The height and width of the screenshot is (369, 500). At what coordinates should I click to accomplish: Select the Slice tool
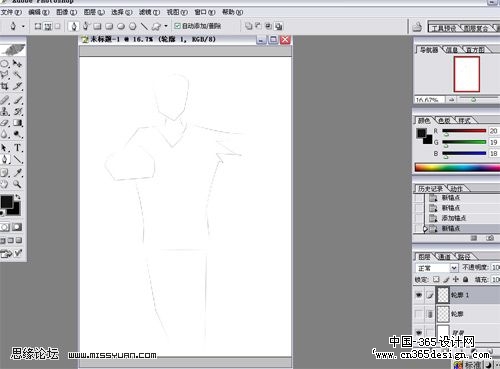17,86
